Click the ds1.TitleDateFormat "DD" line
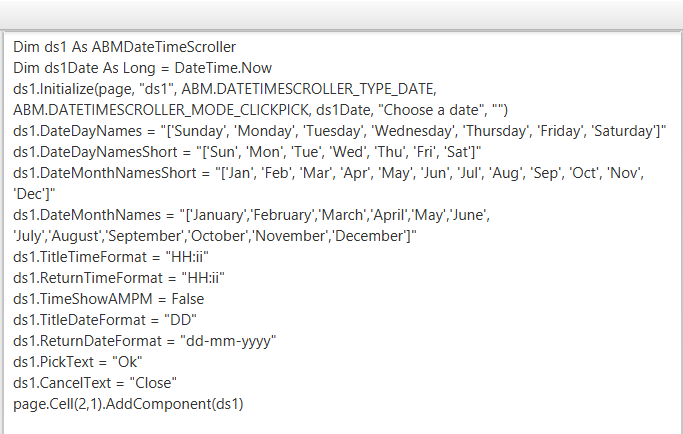The height and width of the screenshot is (434, 683). [x=105, y=319]
